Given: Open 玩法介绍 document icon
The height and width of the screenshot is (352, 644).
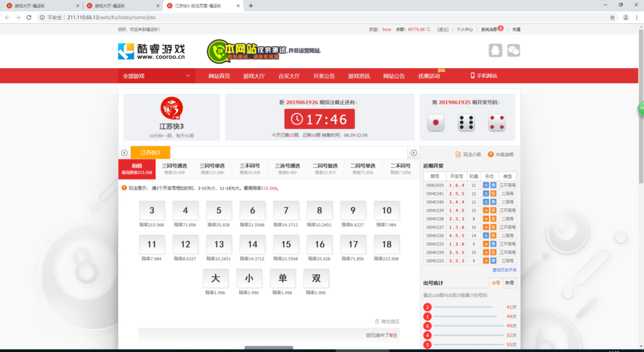Looking at the screenshot, I should pos(458,154).
